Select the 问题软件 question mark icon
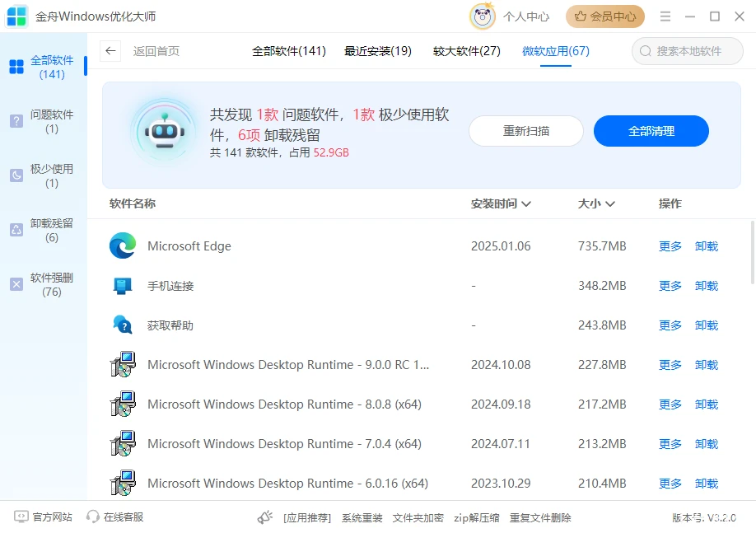The height and width of the screenshot is (533, 756). point(16,121)
